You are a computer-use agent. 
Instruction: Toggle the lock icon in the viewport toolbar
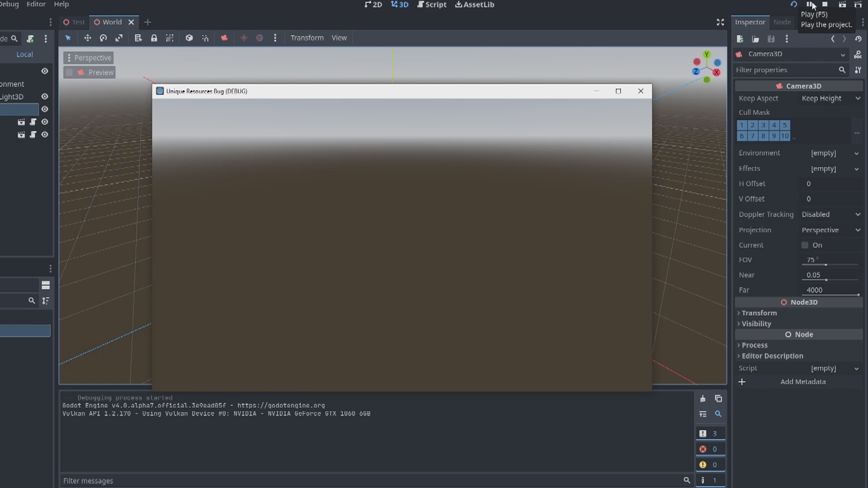(x=154, y=38)
